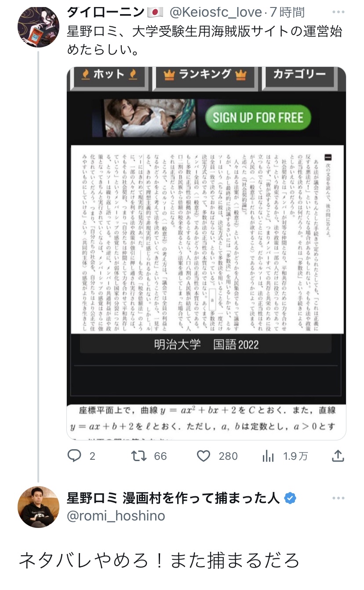The width and height of the screenshot is (364, 590).
Task: Open the ad banner thumbnail photo
Action: pos(149,117)
